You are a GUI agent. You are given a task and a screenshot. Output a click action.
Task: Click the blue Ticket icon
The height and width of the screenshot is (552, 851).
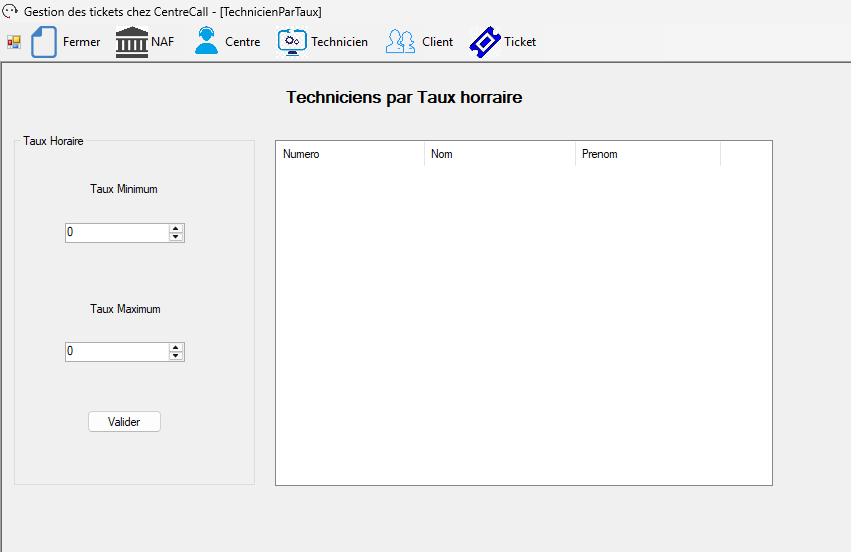[484, 42]
